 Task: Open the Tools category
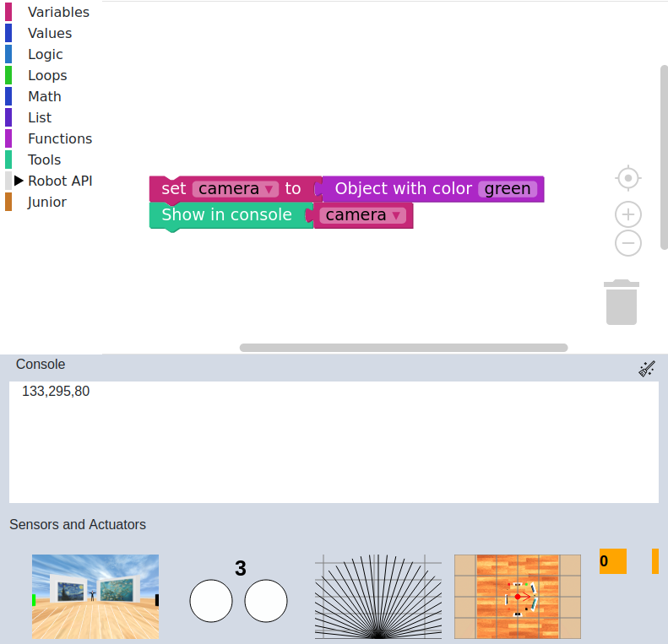coord(44,160)
